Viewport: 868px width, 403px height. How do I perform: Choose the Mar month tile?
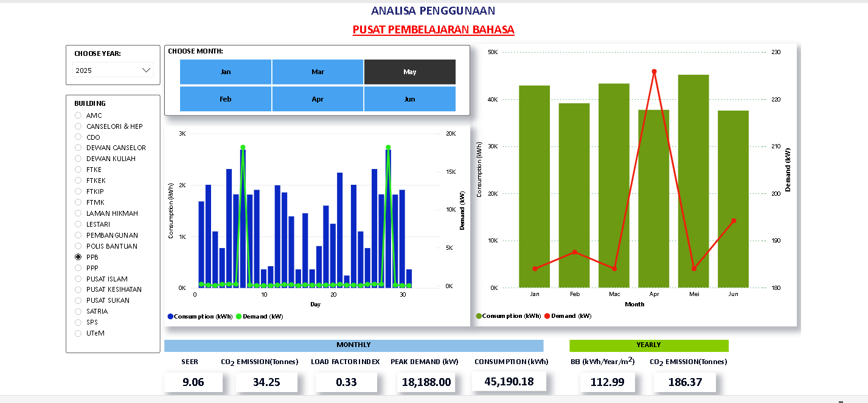click(318, 72)
